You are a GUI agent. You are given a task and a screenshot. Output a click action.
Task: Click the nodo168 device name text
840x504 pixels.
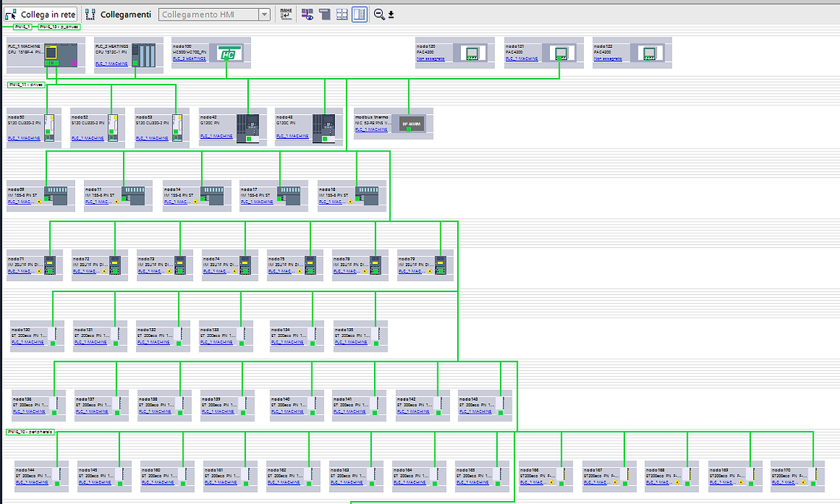point(655,469)
